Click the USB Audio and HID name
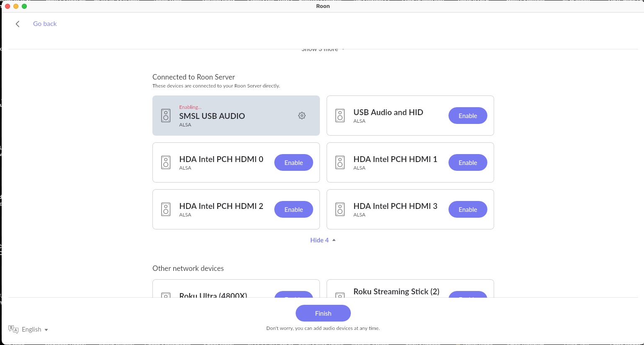 point(388,112)
